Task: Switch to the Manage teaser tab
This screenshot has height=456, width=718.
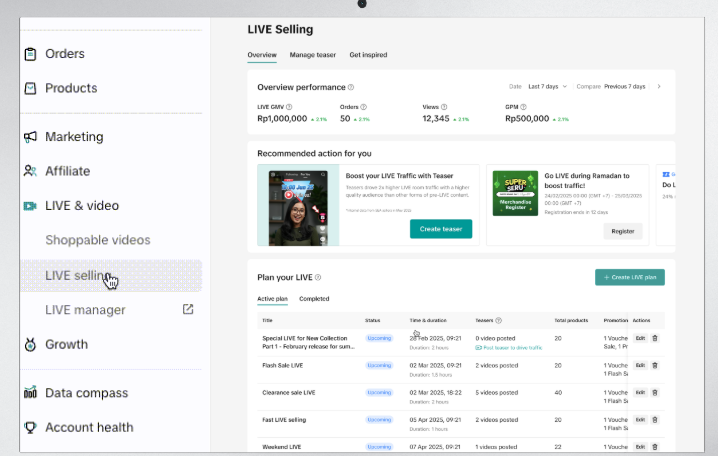Action: pyautogui.click(x=313, y=55)
